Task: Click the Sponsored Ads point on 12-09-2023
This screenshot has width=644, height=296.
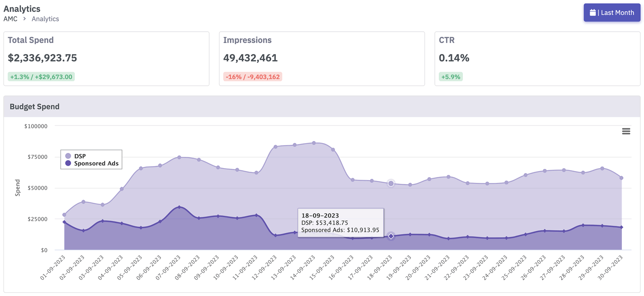Action: pos(276,235)
